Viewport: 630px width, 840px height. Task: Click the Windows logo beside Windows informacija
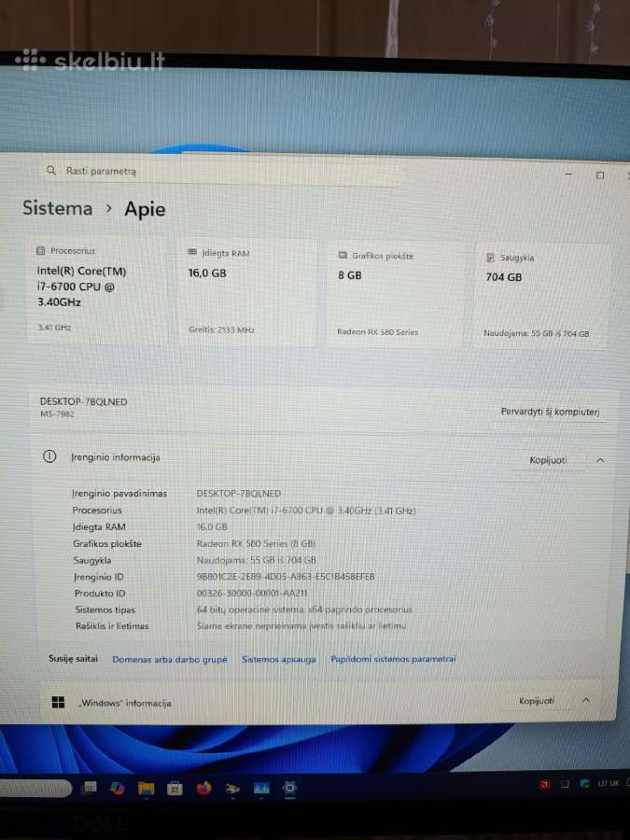pyautogui.click(x=59, y=702)
